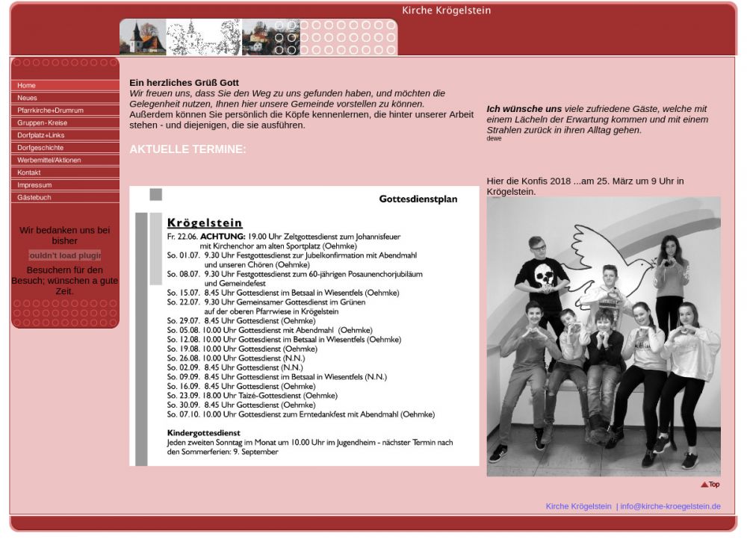Click the village photo in the header banner

[258, 37]
